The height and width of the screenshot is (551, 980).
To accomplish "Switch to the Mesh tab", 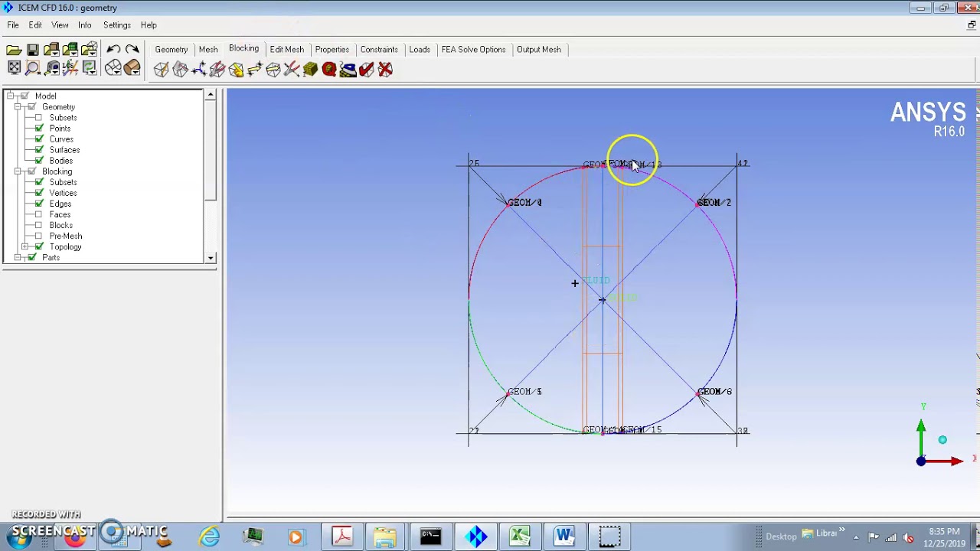I will click(x=208, y=49).
